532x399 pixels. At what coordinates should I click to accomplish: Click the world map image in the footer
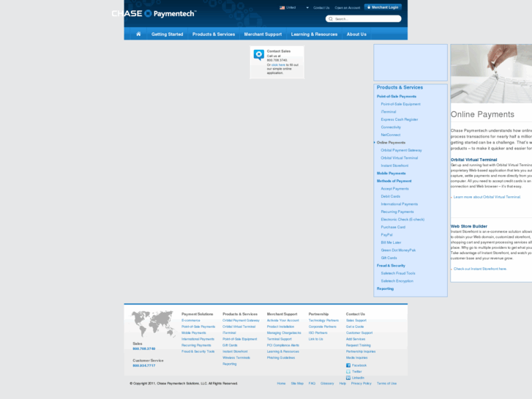[154, 324]
